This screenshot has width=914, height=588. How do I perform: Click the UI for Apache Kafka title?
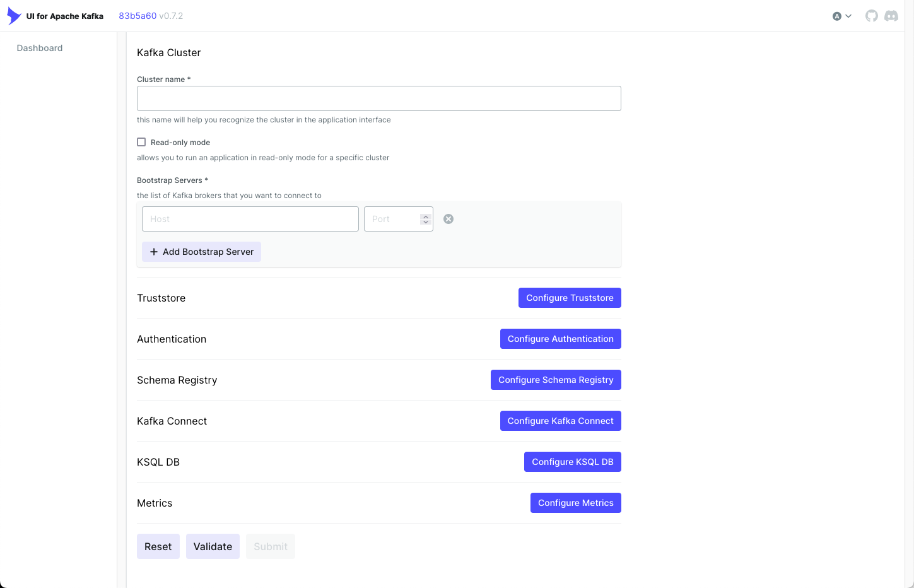tap(65, 16)
